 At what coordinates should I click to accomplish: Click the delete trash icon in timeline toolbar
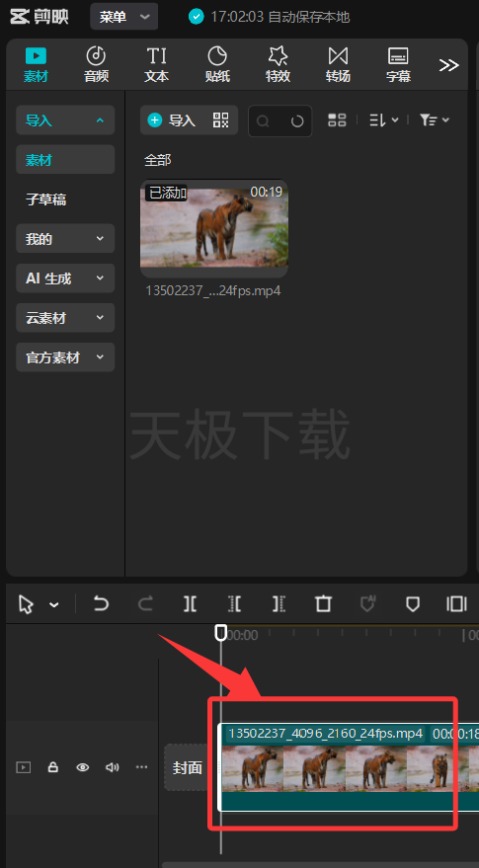323,604
